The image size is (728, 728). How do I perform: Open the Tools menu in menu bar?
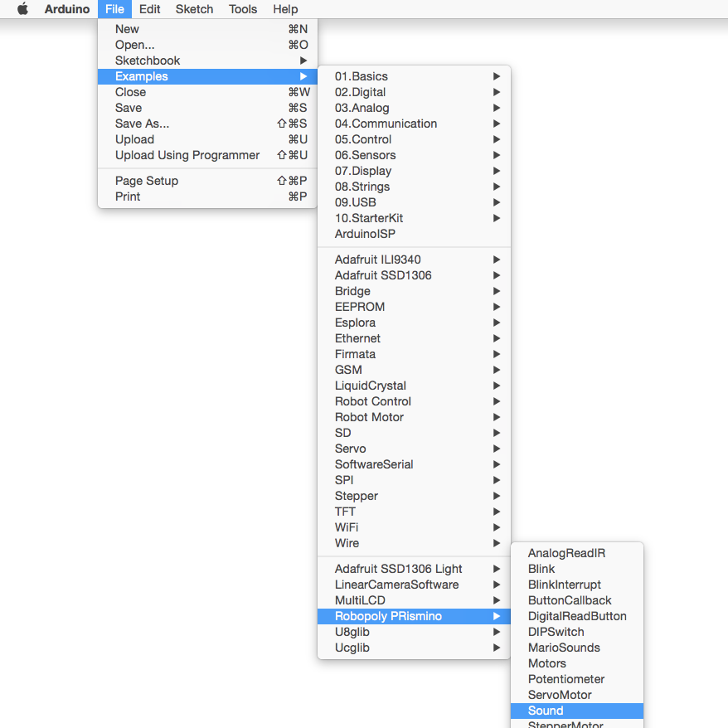(243, 9)
